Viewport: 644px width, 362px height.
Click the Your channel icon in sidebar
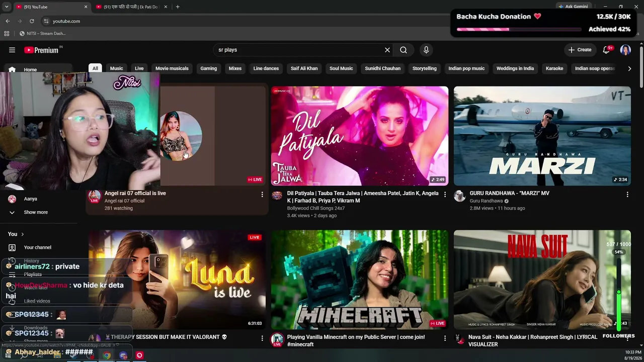(12, 247)
